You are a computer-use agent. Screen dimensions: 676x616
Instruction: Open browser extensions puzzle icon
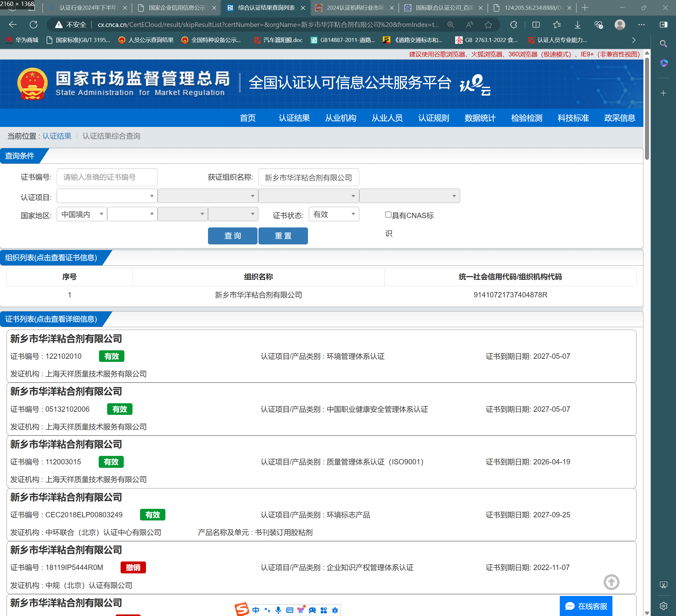513,24
